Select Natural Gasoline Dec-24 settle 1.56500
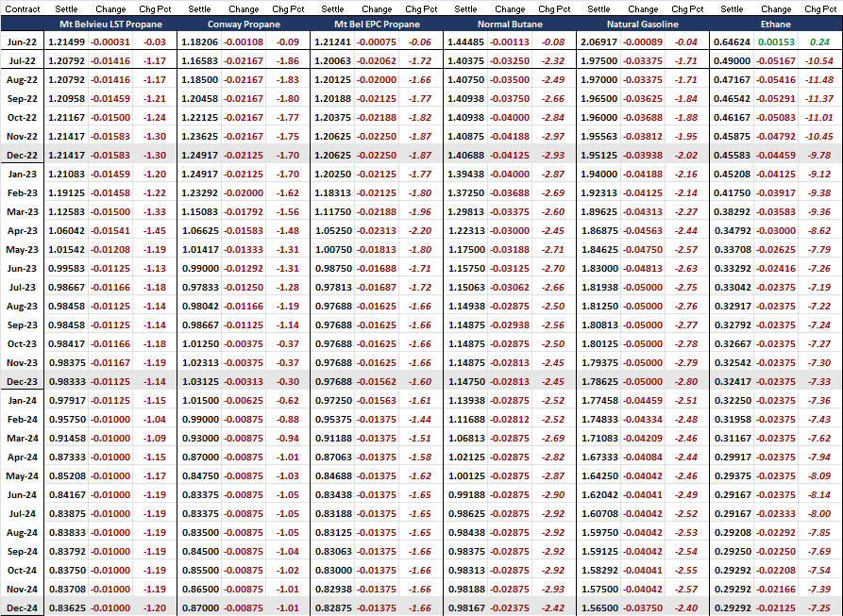Image resolution: width=843 pixels, height=616 pixels. pyautogui.click(x=599, y=608)
